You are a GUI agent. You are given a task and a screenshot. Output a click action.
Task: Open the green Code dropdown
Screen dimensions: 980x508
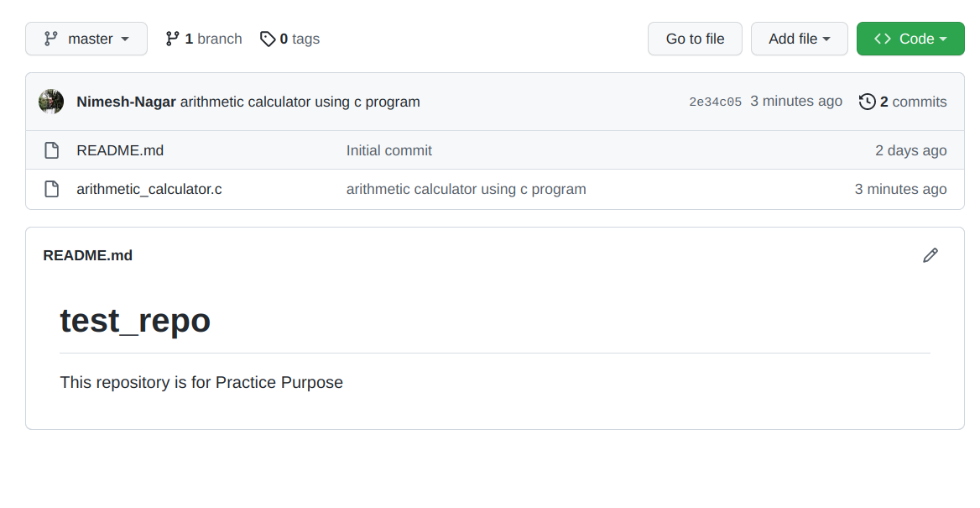pyautogui.click(x=910, y=39)
